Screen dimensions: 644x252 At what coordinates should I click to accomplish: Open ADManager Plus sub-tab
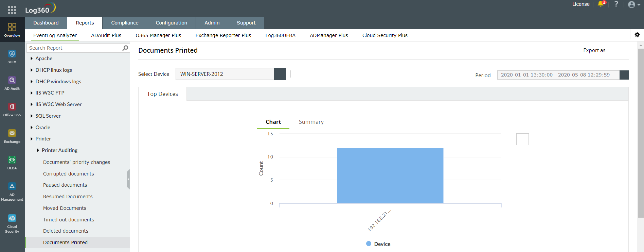pos(329,35)
